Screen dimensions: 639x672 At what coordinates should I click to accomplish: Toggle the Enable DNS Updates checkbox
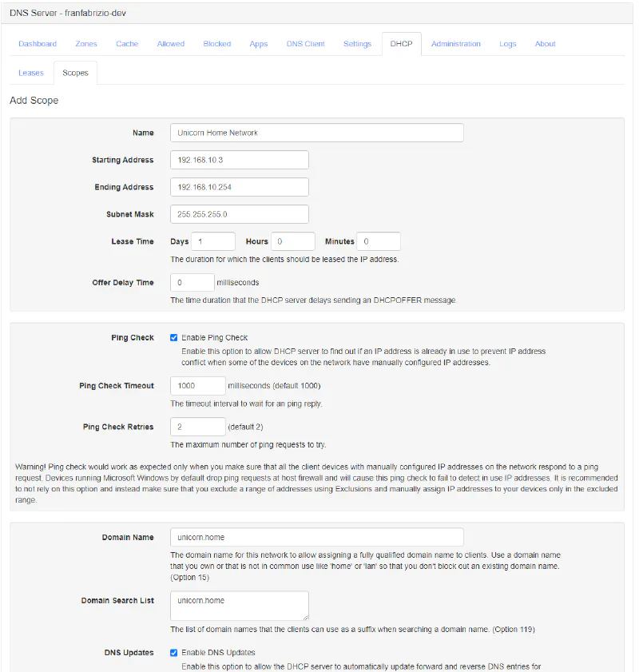173,653
